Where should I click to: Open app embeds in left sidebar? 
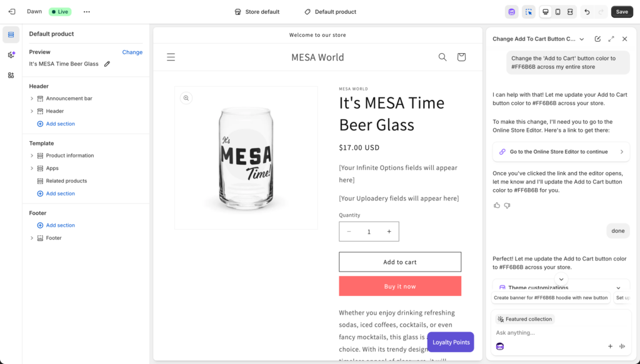(11, 76)
